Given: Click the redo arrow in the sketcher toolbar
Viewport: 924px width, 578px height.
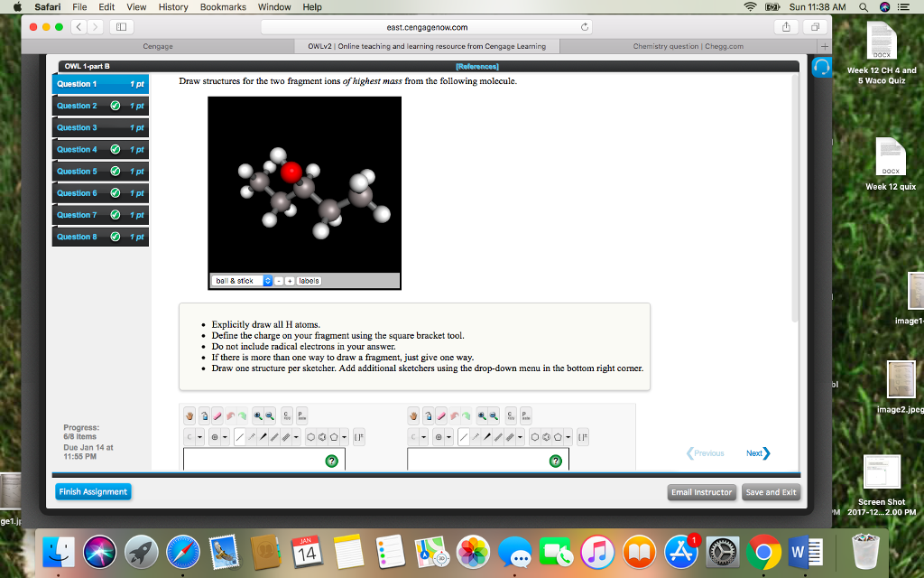Looking at the screenshot, I should coord(242,415).
